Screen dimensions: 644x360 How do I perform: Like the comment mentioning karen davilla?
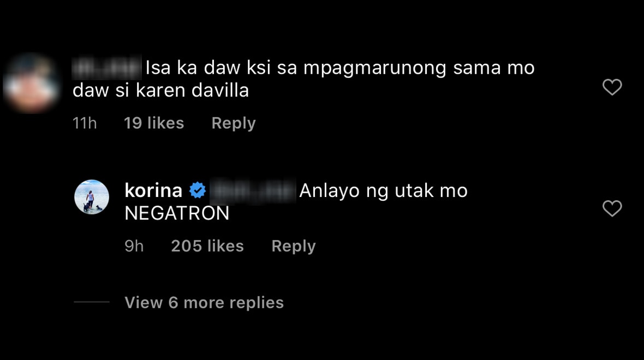pos(612,87)
